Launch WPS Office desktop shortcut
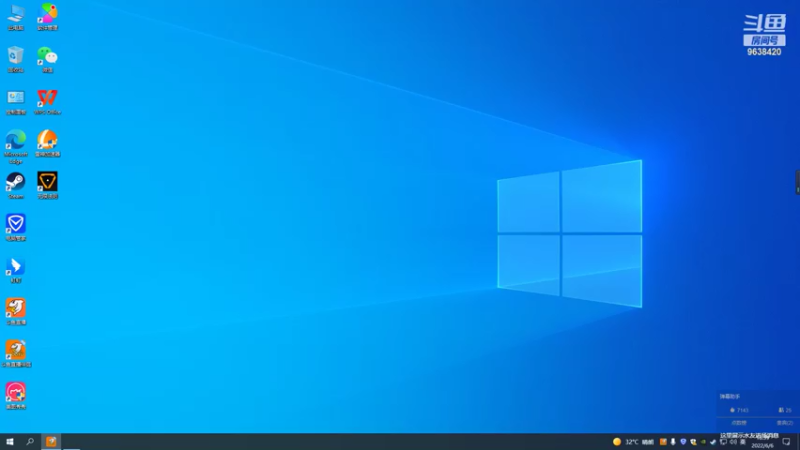The height and width of the screenshot is (450, 800). tap(47, 102)
